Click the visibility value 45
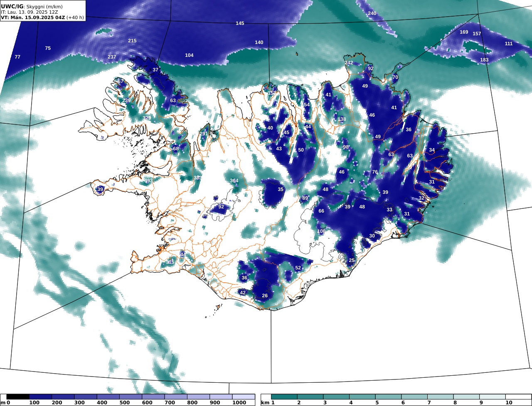Screen dimensions: 532x406 (286, 132)
